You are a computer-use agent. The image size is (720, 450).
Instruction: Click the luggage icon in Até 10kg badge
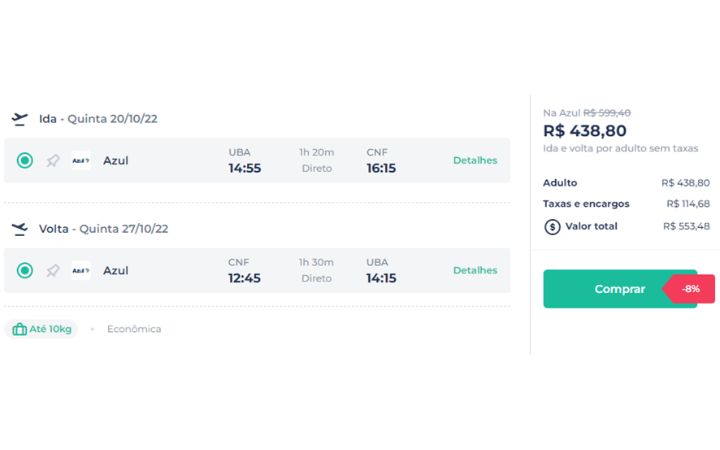coord(19,329)
